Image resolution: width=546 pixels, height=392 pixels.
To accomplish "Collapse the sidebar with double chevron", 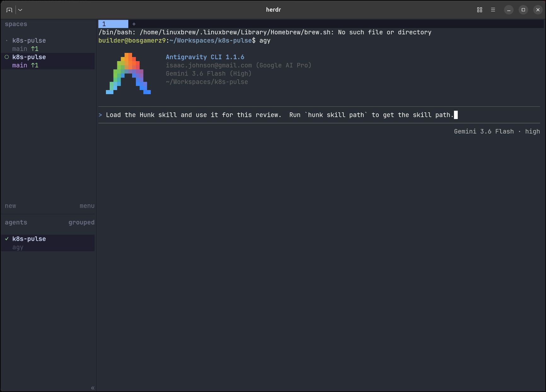I will (x=93, y=388).
